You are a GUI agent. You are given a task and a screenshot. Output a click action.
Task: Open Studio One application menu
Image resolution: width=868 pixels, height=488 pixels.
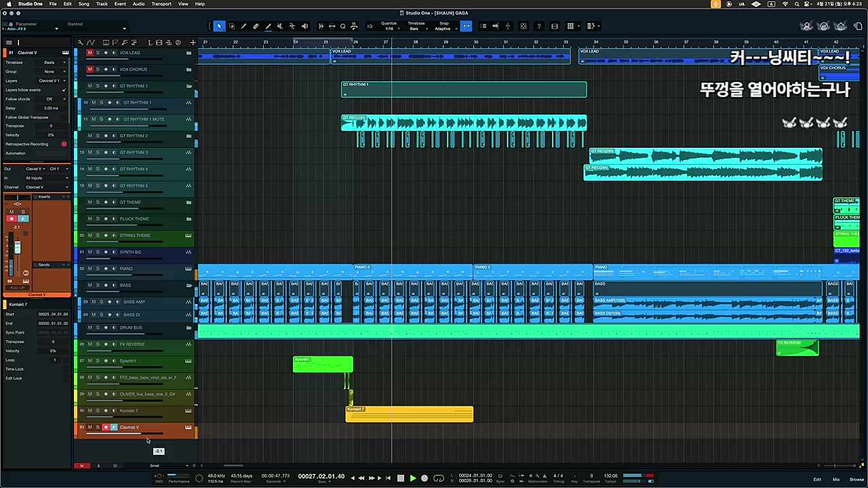pos(30,4)
